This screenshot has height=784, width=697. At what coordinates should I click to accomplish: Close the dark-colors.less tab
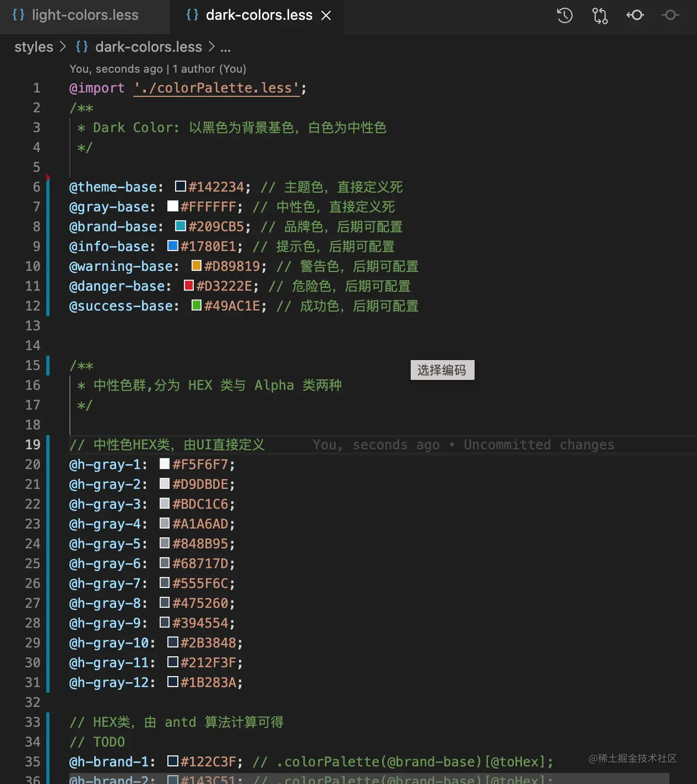click(x=326, y=15)
